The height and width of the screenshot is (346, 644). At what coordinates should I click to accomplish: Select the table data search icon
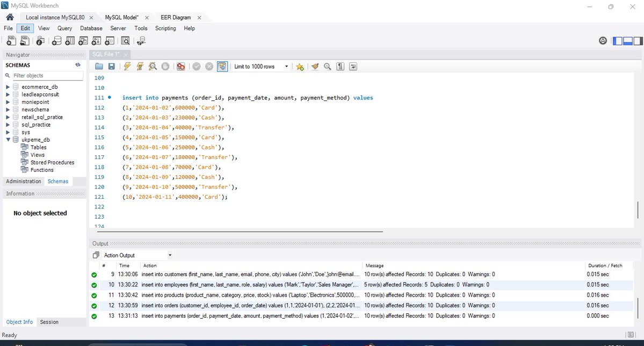125,40
